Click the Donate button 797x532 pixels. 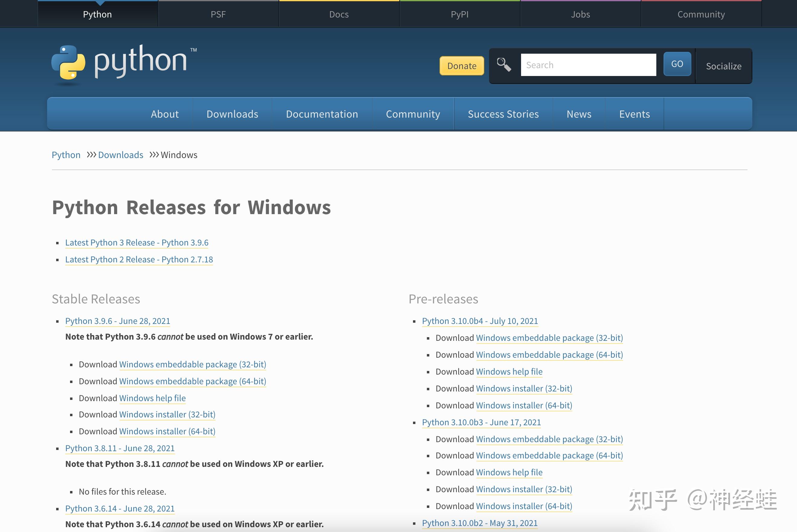pyautogui.click(x=461, y=66)
